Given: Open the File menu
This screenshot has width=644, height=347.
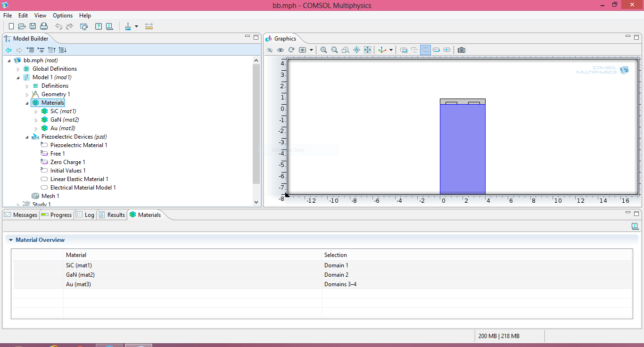Looking at the screenshot, I should click(8, 16).
